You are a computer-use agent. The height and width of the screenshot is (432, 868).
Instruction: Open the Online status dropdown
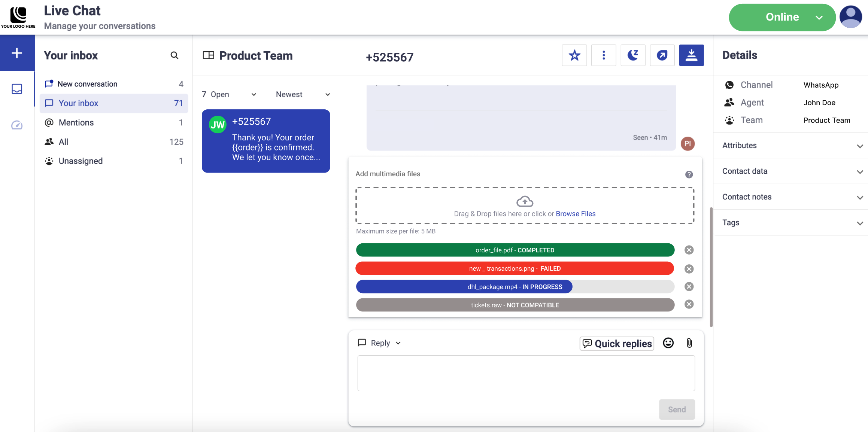(x=782, y=17)
